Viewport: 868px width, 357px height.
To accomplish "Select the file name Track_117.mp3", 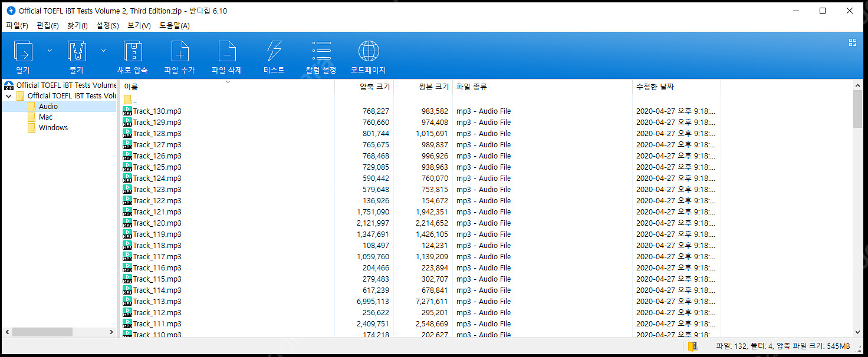I will point(157,257).
